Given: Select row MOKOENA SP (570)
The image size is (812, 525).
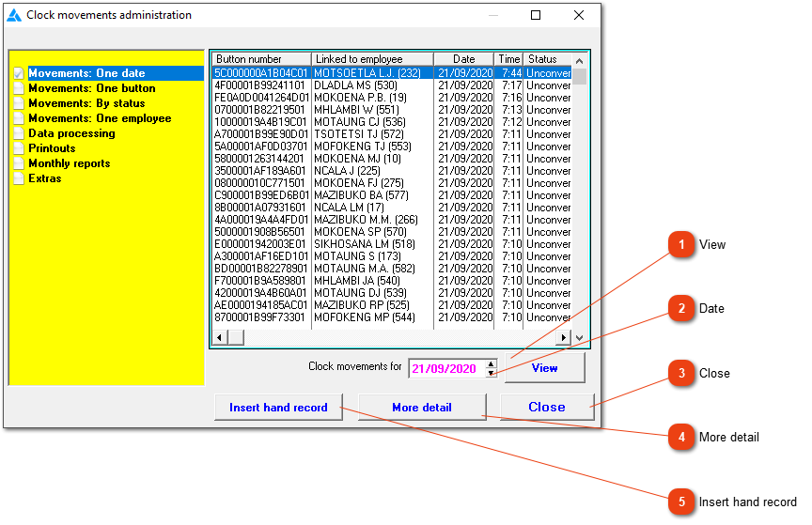Looking at the screenshot, I should (x=392, y=232).
